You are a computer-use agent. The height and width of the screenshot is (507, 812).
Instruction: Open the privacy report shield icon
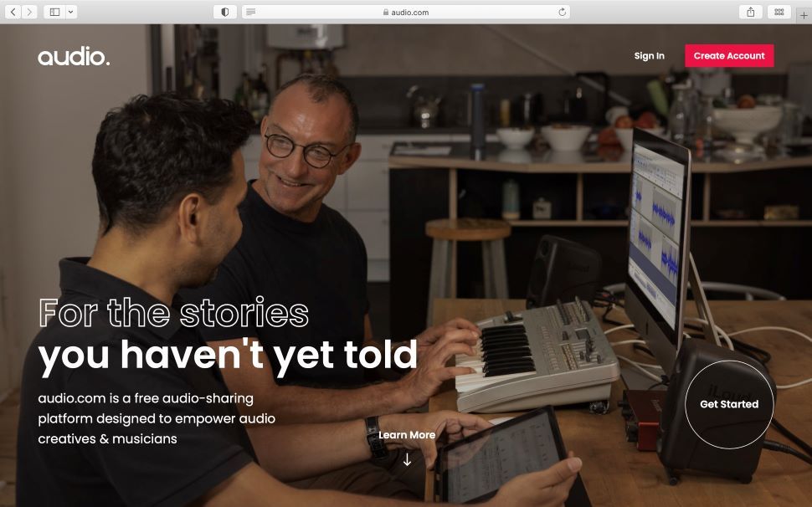tap(224, 12)
